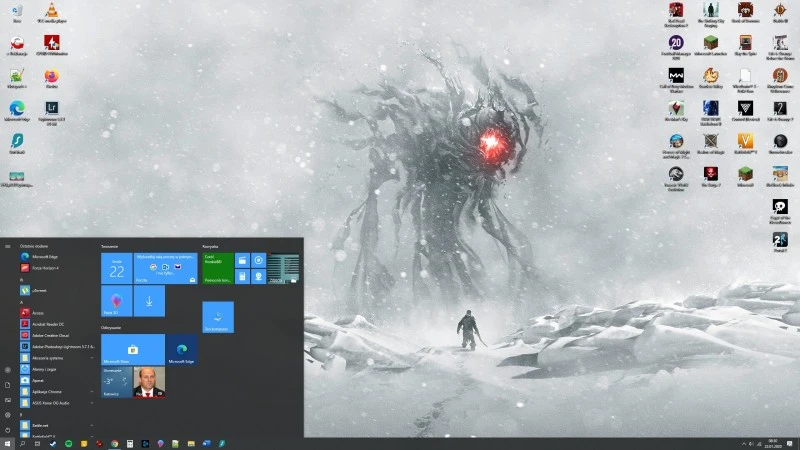
Task: Open the Ten komputer tile
Action: pos(218,317)
